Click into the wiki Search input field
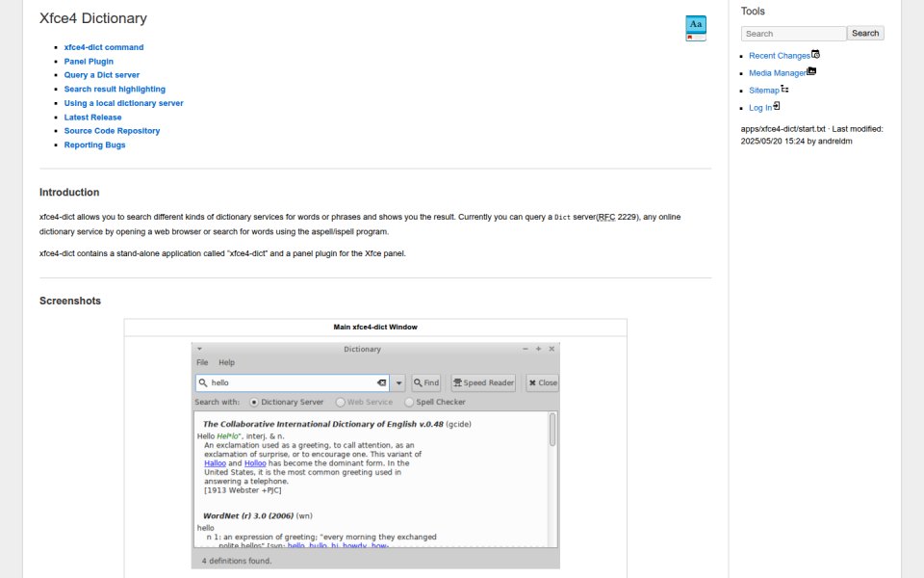This screenshot has height=578, width=924. pyautogui.click(x=793, y=34)
